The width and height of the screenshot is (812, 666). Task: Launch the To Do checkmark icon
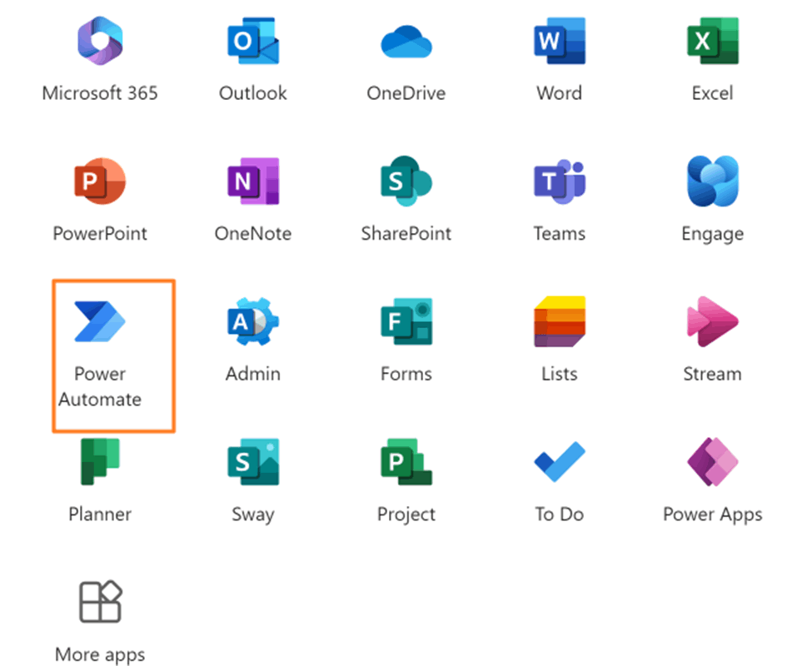point(560,461)
